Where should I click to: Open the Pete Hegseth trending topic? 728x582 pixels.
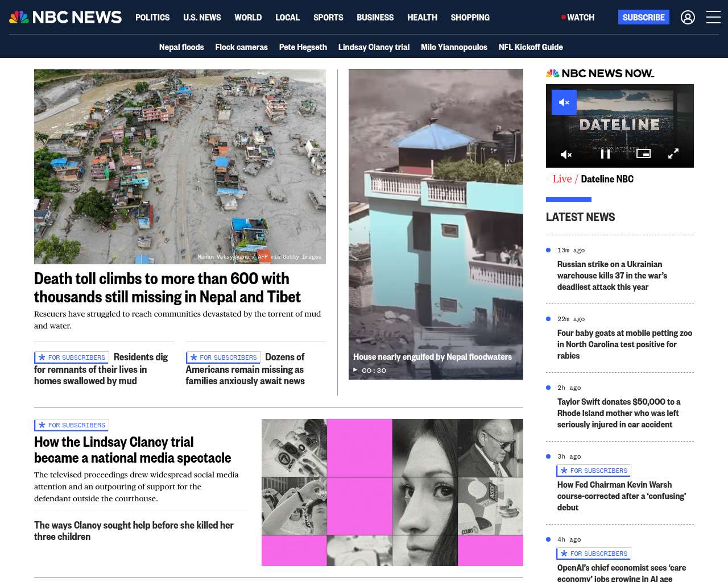click(x=303, y=47)
